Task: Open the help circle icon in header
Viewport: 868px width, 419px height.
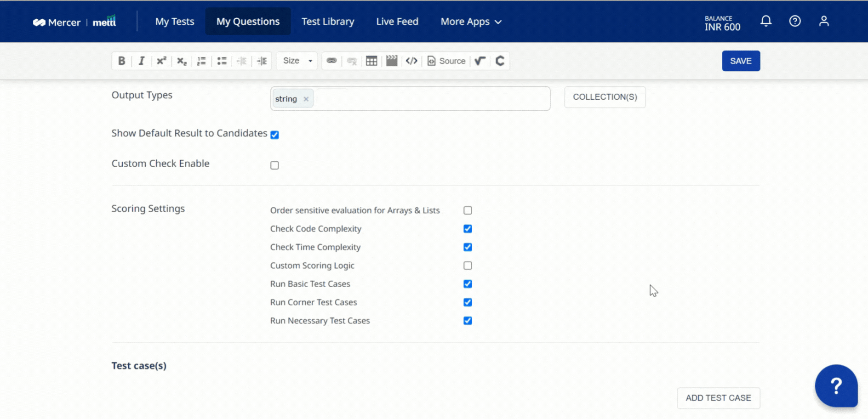Action: pyautogui.click(x=795, y=21)
